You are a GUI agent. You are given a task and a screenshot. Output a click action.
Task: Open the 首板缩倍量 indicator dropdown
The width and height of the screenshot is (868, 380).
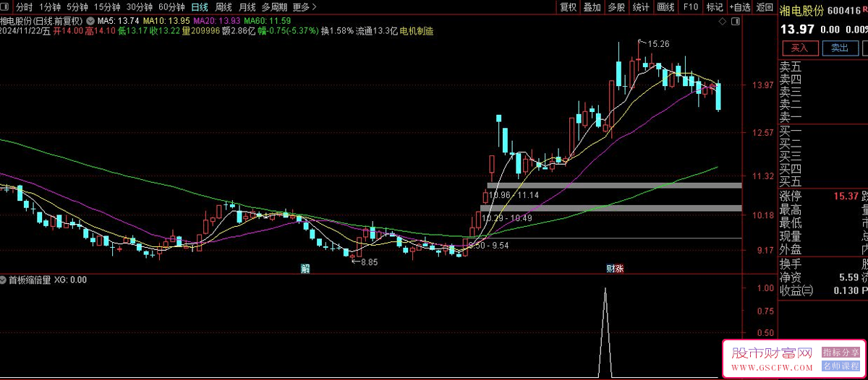[x=4, y=280]
